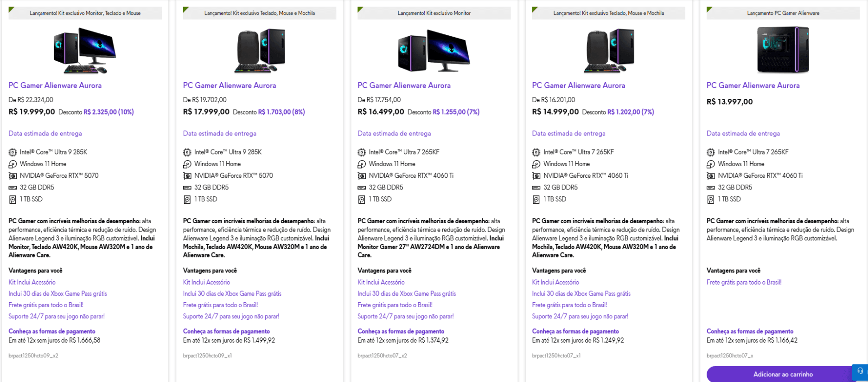Click the SSD icon on the R$ 13.997,00 card
Image resolution: width=868 pixels, height=382 pixels.
[710, 200]
